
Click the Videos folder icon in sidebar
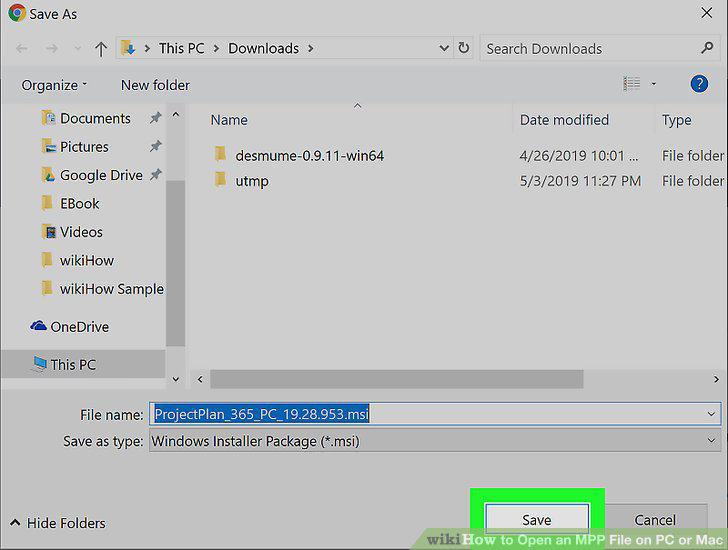click(48, 231)
